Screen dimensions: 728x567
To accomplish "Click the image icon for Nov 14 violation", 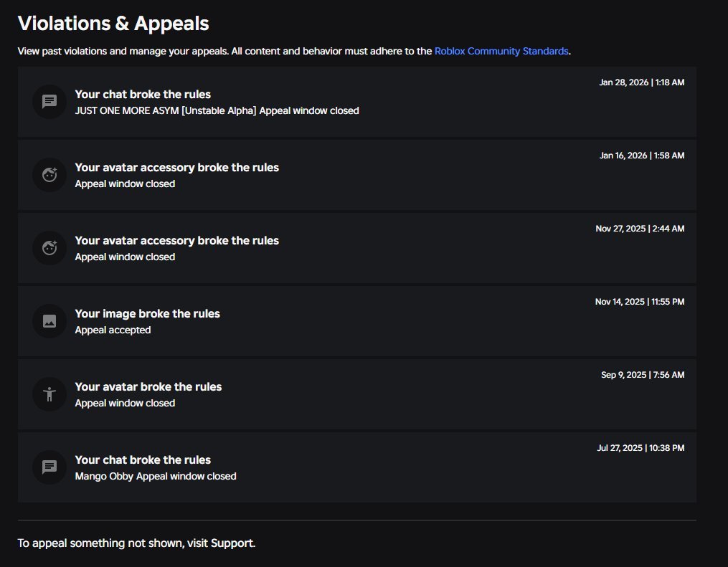I will point(49,320).
